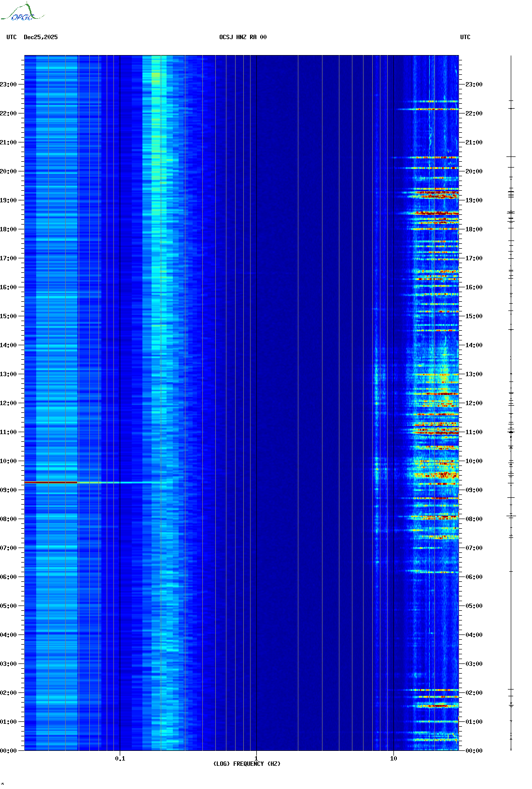Click the 13:00 label on right axis

474,374
